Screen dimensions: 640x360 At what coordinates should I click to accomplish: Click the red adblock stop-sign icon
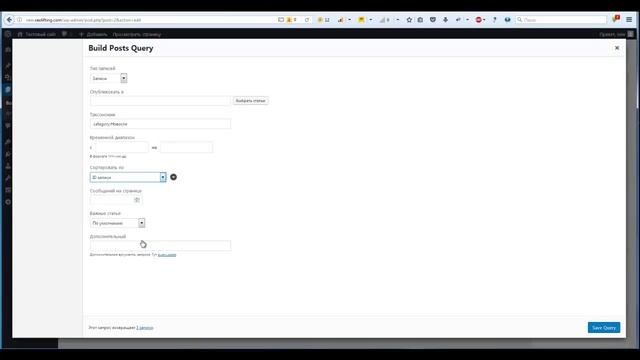478,20
